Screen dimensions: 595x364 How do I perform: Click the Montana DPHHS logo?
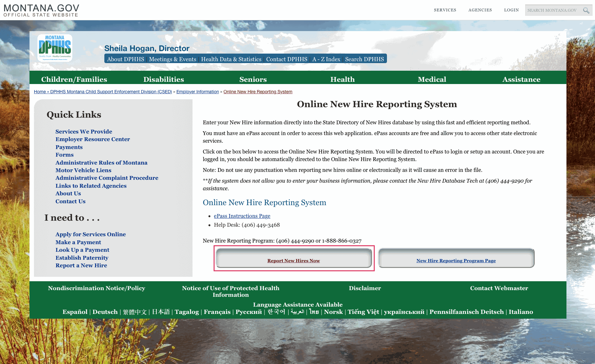pyautogui.click(x=55, y=48)
